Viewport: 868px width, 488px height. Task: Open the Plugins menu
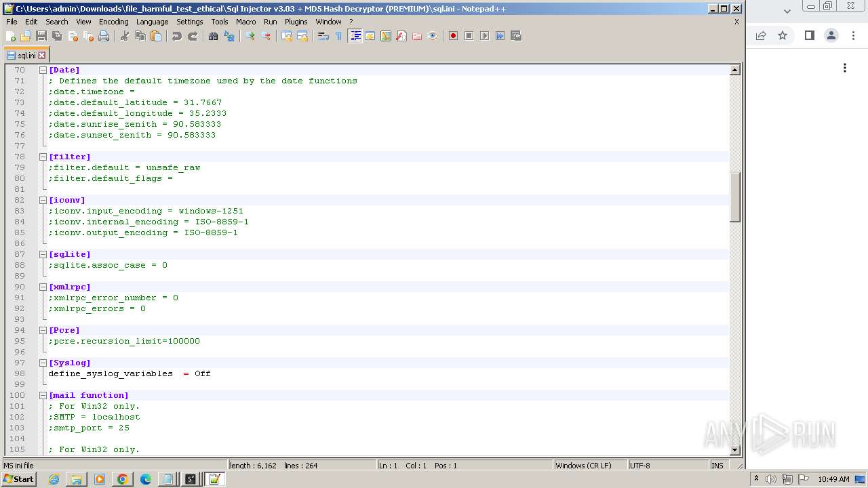[x=296, y=22]
